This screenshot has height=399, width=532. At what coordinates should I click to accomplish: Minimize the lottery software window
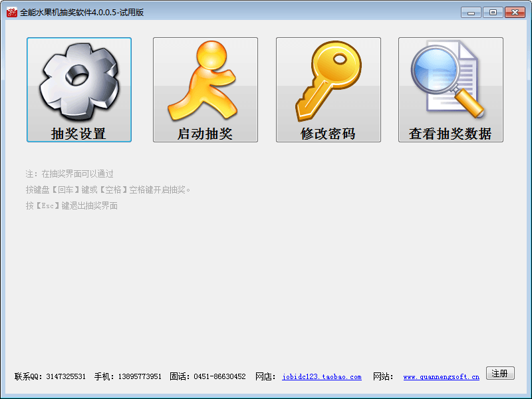coord(471,12)
